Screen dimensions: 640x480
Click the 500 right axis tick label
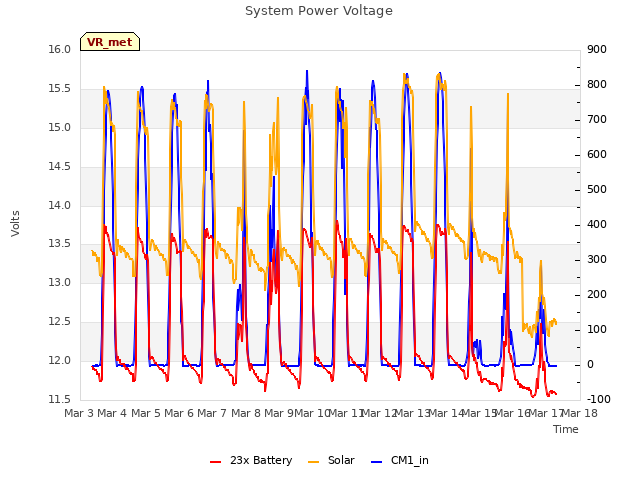pos(597,190)
